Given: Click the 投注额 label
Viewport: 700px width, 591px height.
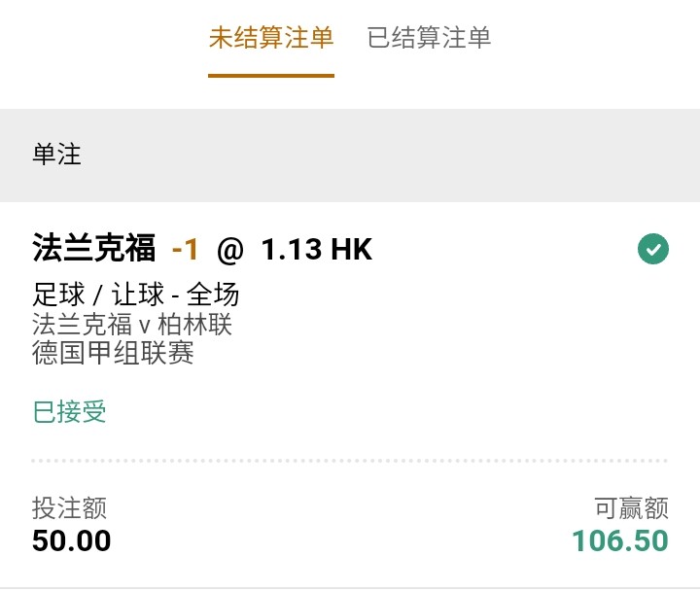Looking at the screenshot, I should [x=69, y=507].
